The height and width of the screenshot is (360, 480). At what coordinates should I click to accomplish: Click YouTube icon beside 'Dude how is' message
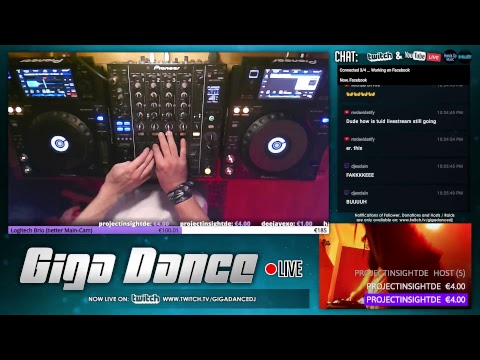point(347,112)
